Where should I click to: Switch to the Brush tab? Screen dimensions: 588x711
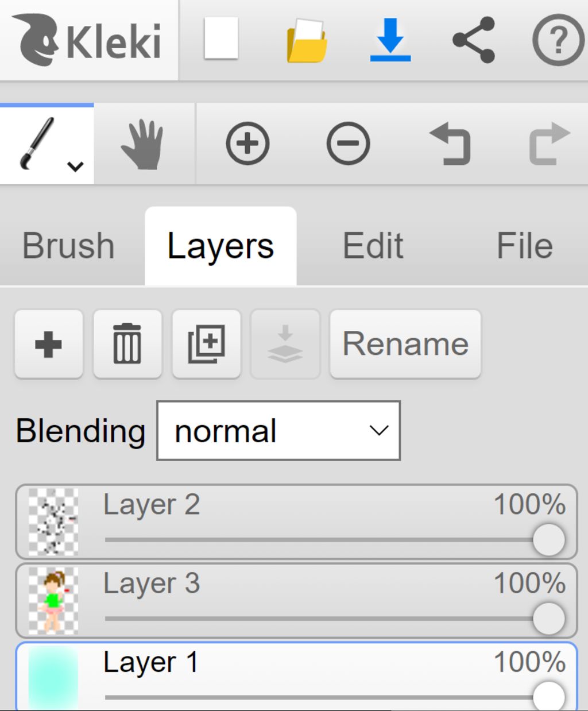pyautogui.click(x=68, y=246)
